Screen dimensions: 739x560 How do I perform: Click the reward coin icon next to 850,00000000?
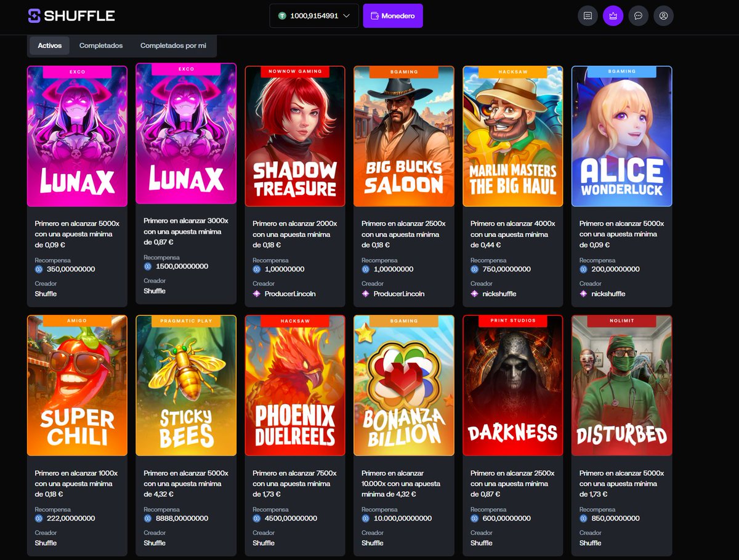[584, 518]
